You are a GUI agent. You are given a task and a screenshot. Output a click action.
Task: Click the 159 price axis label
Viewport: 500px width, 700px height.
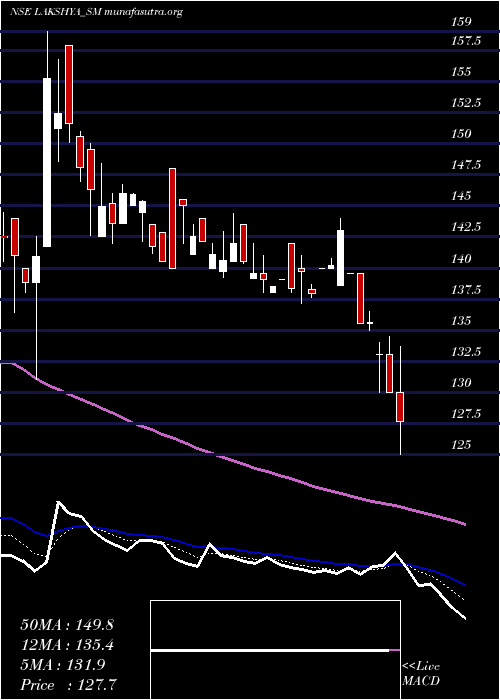(461, 22)
